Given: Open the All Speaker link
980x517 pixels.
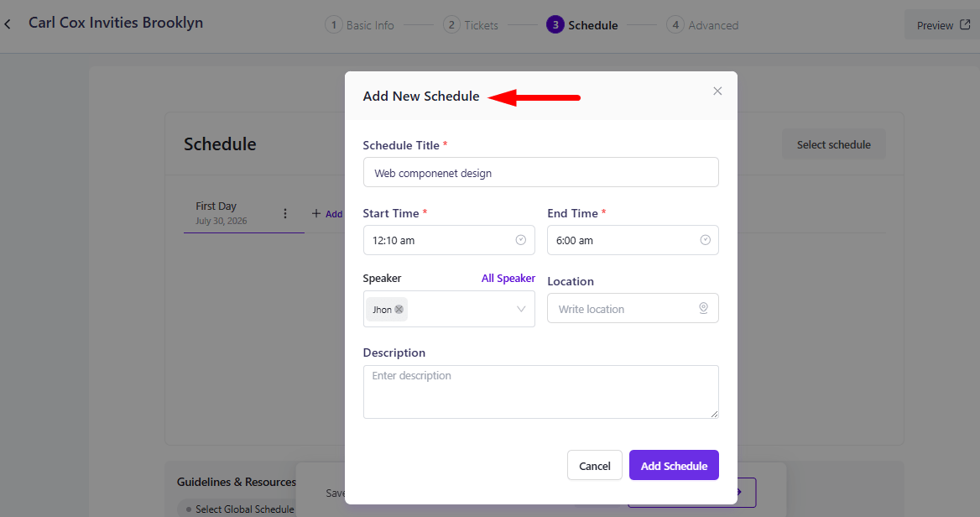Looking at the screenshot, I should point(508,278).
